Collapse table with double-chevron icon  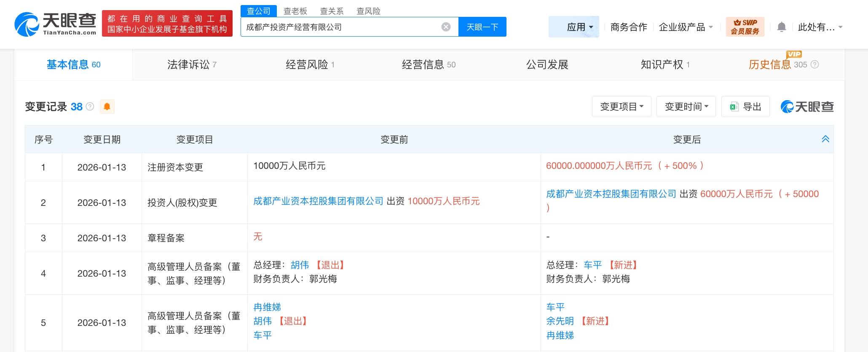[825, 139]
